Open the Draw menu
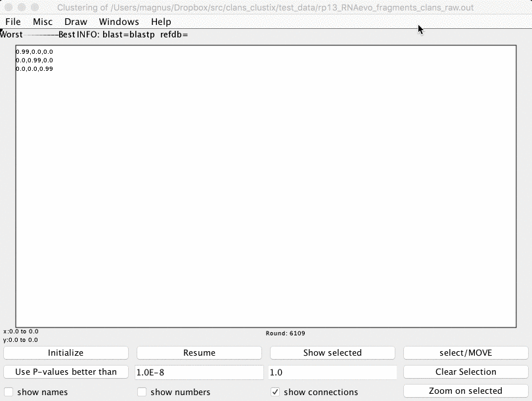Image resolution: width=532 pixels, height=401 pixels. pos(76,22)
